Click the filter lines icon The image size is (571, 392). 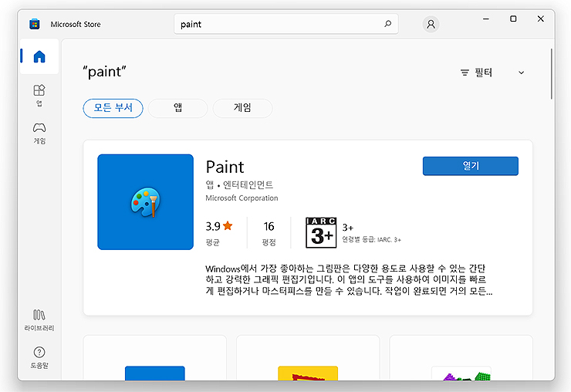(465, 73)
